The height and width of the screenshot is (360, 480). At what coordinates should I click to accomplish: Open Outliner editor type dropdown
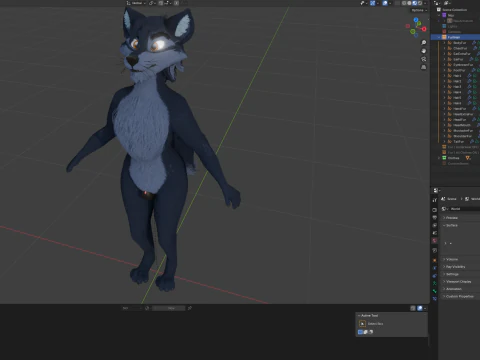(x=437, y=3)
